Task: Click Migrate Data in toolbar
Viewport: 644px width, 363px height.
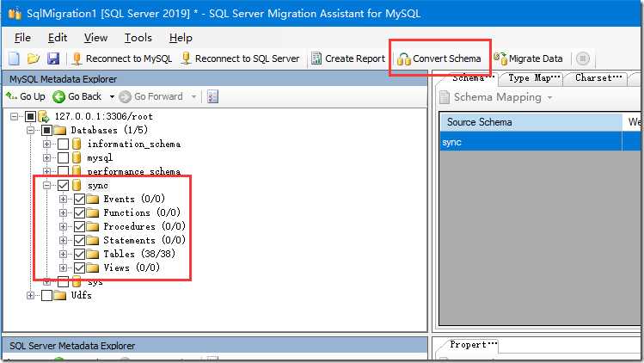Action: tap(528, 58)
